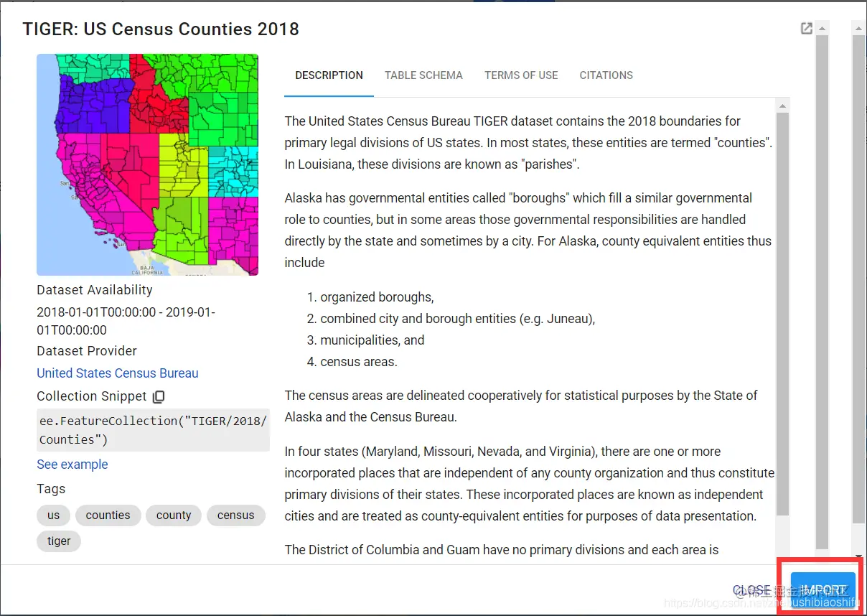Select the 'us' tag chip

tap(53, 515)
